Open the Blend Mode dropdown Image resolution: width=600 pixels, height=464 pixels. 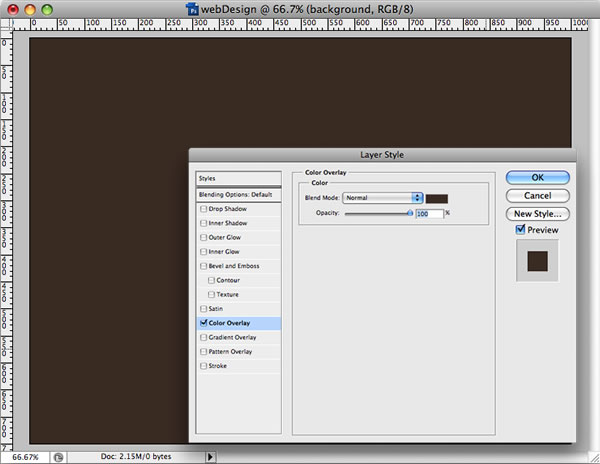point(382,198)
